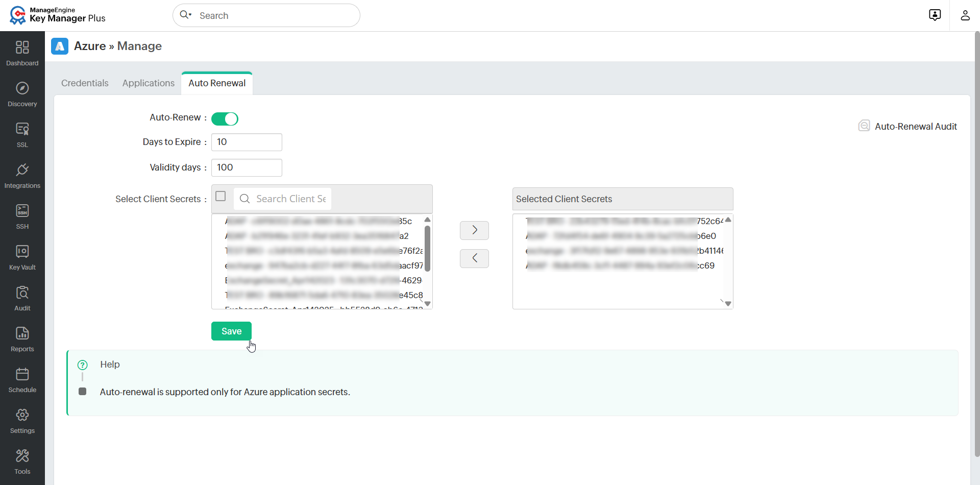Image resolution: width=980 pixels, height=485 pixels.
Task: Click the Azure logo icon
Action: (x=60, y=46)
